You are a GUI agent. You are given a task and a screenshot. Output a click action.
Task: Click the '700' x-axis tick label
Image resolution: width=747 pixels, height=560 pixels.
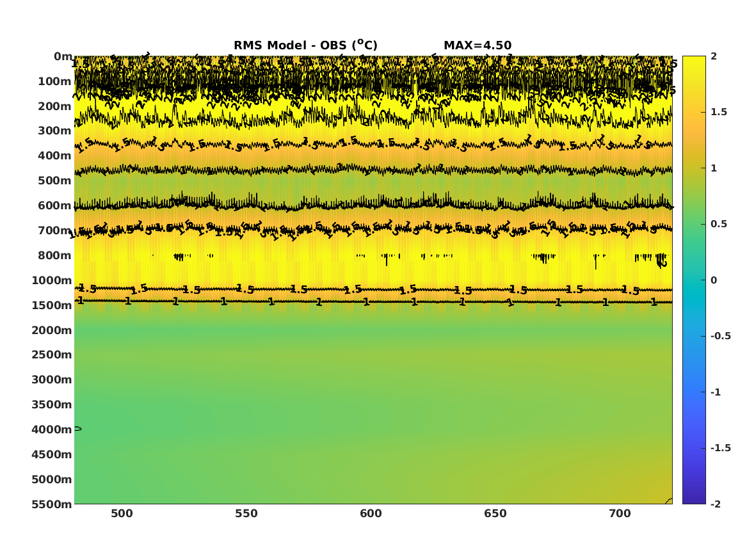click(x=620, y=514)
